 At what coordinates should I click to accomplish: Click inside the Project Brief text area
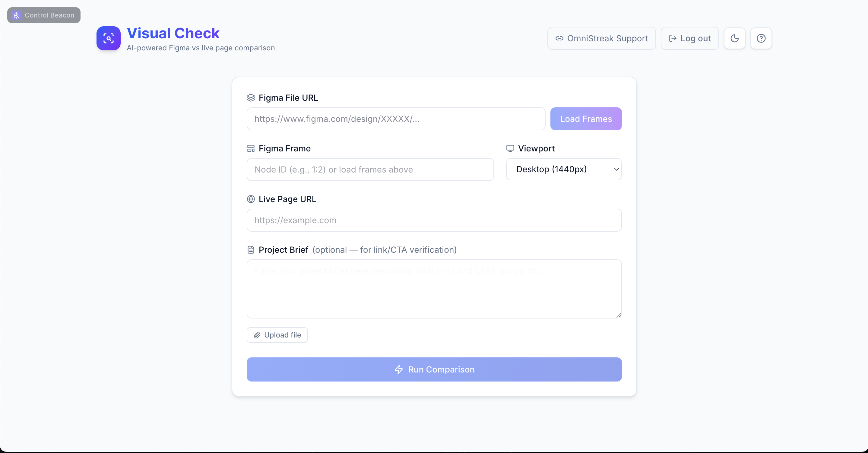(434, 289)
